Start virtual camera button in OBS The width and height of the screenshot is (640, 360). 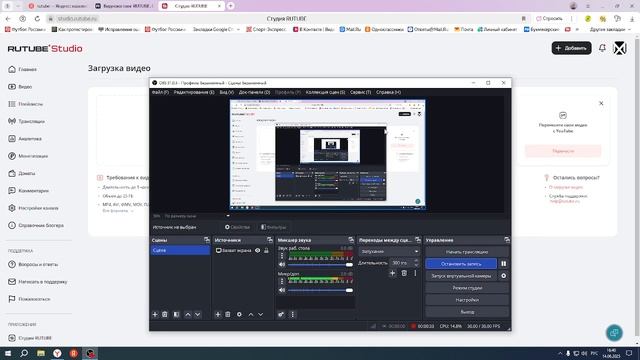coord(461,276)
